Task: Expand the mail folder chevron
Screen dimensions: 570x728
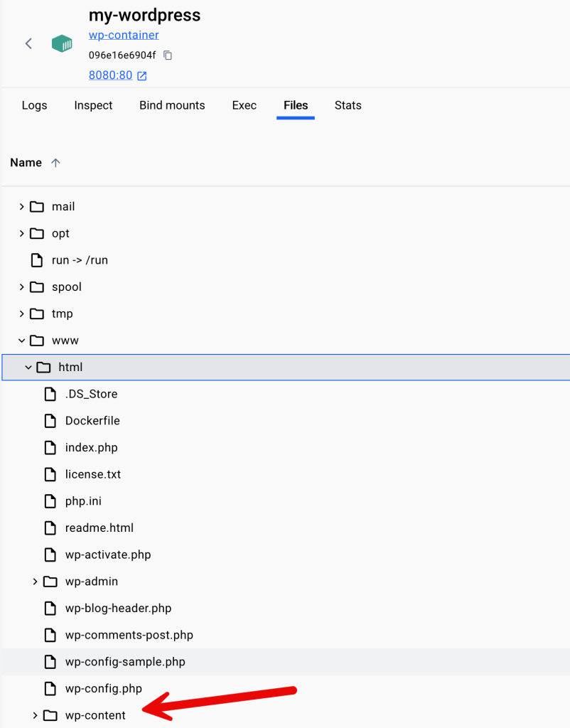Action: 21,207
